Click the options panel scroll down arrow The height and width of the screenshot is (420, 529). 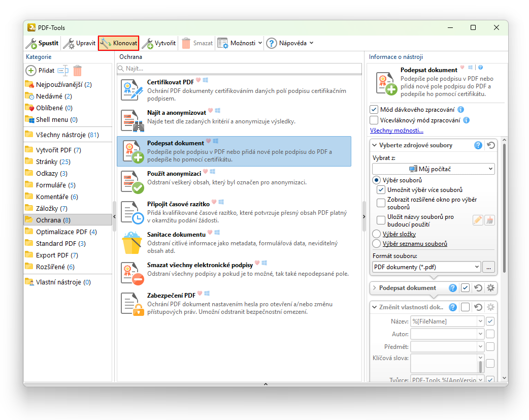point(504,378)
